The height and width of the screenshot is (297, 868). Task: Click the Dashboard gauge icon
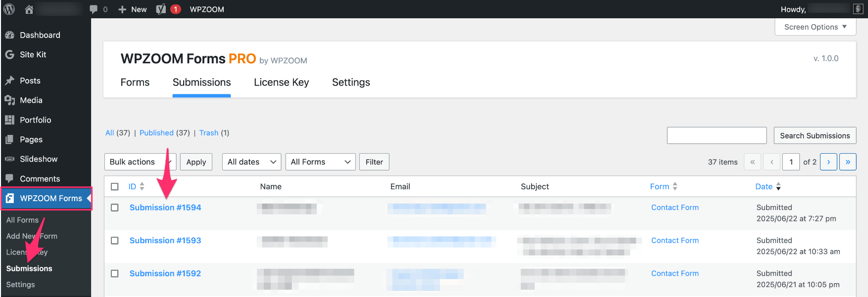coord(9,35)
